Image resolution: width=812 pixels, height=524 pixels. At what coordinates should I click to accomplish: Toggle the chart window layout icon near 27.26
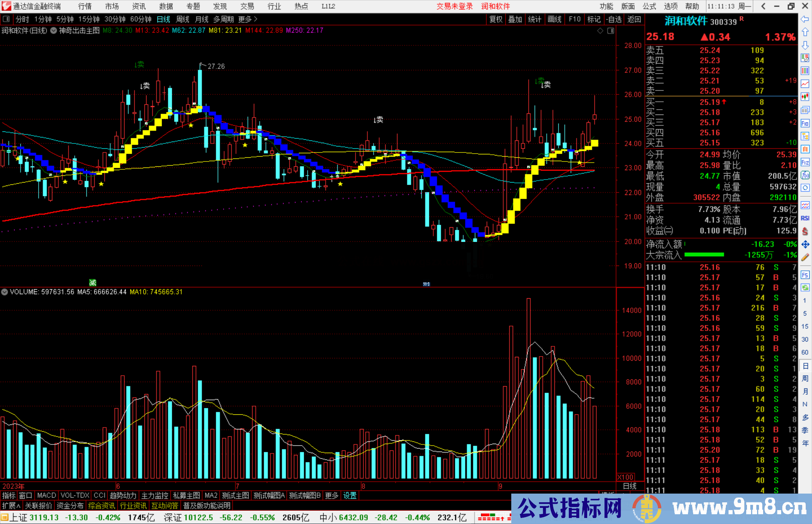[x=611, y=31]
